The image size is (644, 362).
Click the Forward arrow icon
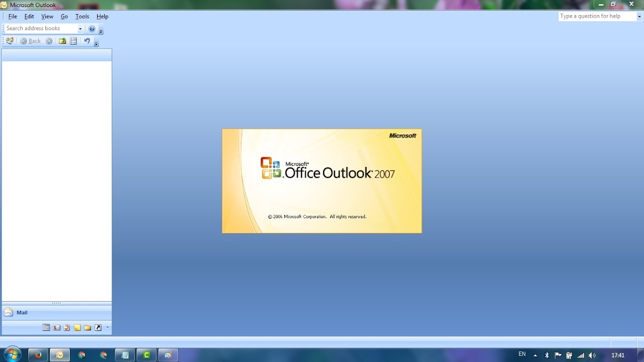tap(49, 41)
